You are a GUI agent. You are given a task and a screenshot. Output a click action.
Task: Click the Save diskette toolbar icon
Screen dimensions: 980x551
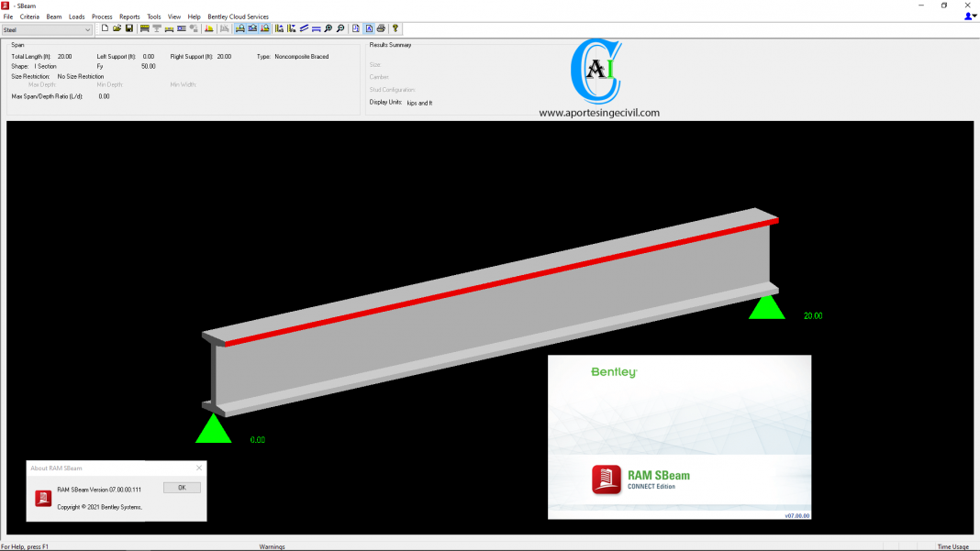tap(129, 28)
